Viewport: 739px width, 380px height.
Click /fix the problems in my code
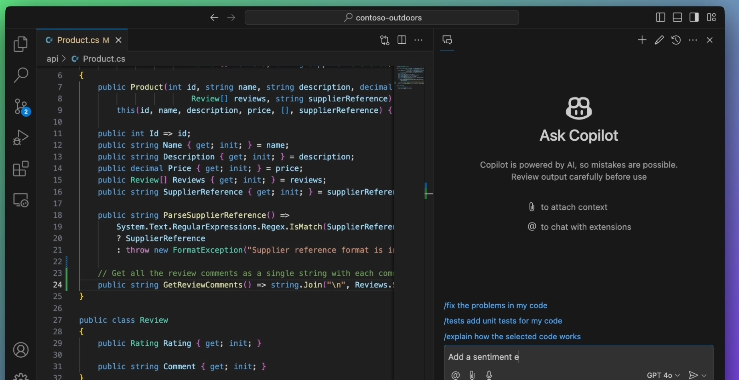point(495,306)
